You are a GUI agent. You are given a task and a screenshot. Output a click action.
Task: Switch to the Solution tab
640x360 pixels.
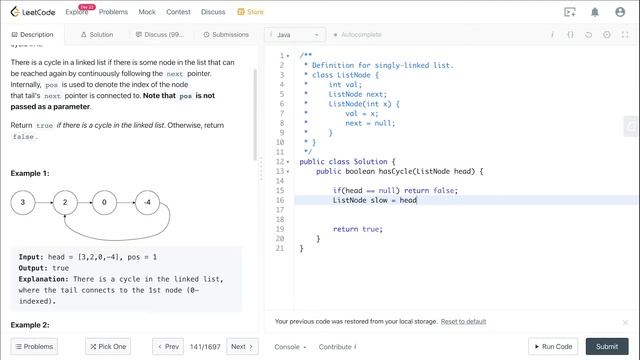(x=97, y=35)
